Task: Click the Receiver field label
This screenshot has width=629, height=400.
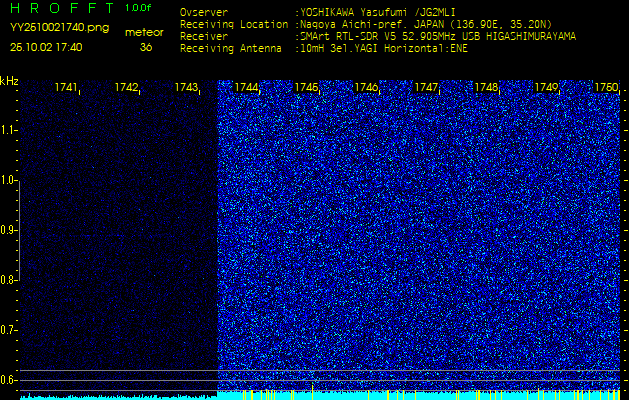Action: click(x=204, y=37)
